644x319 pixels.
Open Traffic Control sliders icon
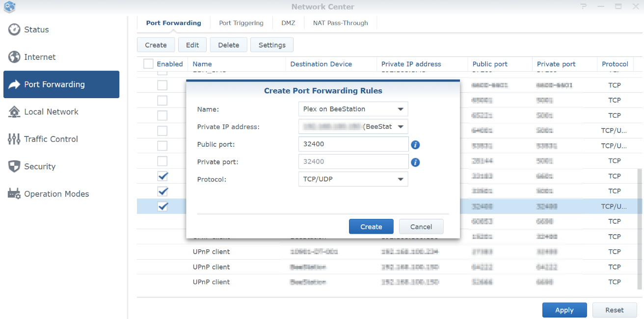coord(14,139)
